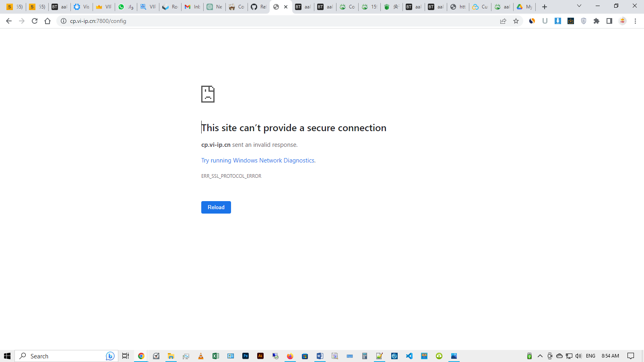Image resolution: width=644 pixels, height=362 pixels.
Task: Open the home page via the house icon
Action: (x=47, y=21)
